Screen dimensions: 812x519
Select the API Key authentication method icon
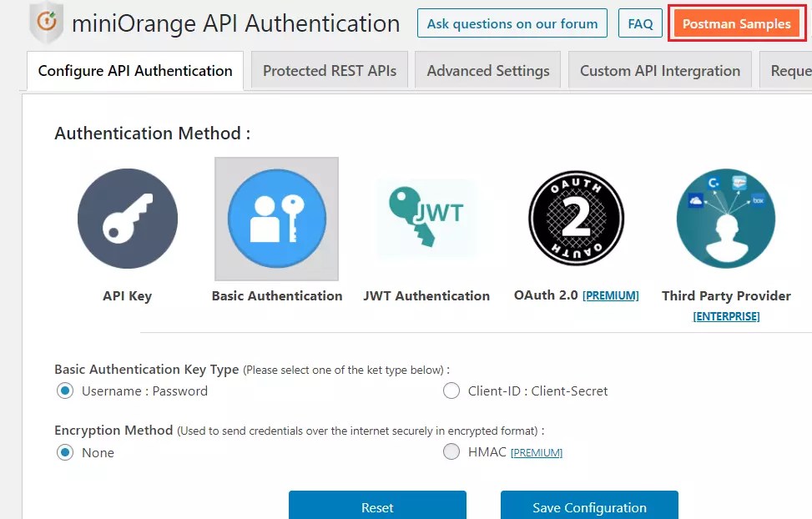coord(127,218)
